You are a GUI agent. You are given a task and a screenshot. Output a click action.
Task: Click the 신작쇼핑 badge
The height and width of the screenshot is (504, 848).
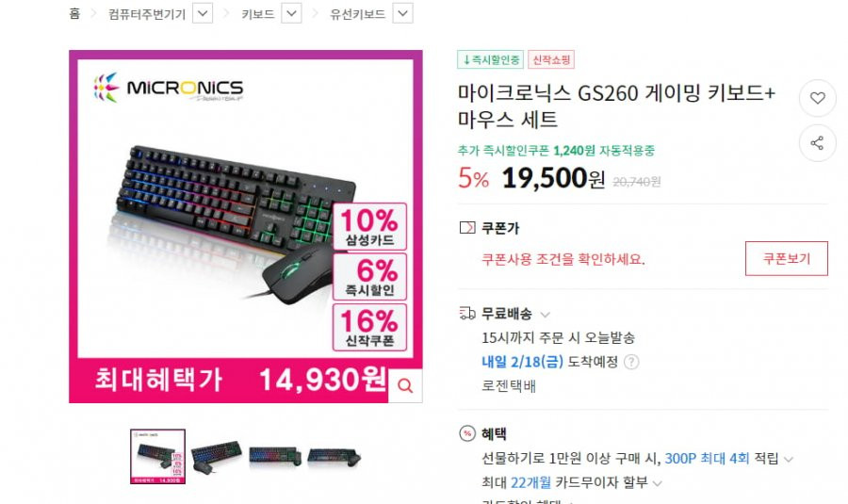pos(551,59)
